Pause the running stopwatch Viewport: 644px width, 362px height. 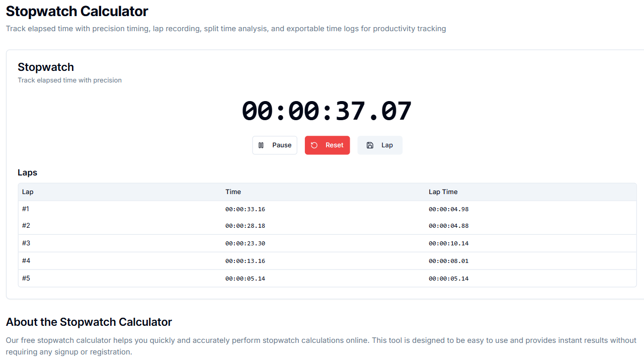point(275,145)
